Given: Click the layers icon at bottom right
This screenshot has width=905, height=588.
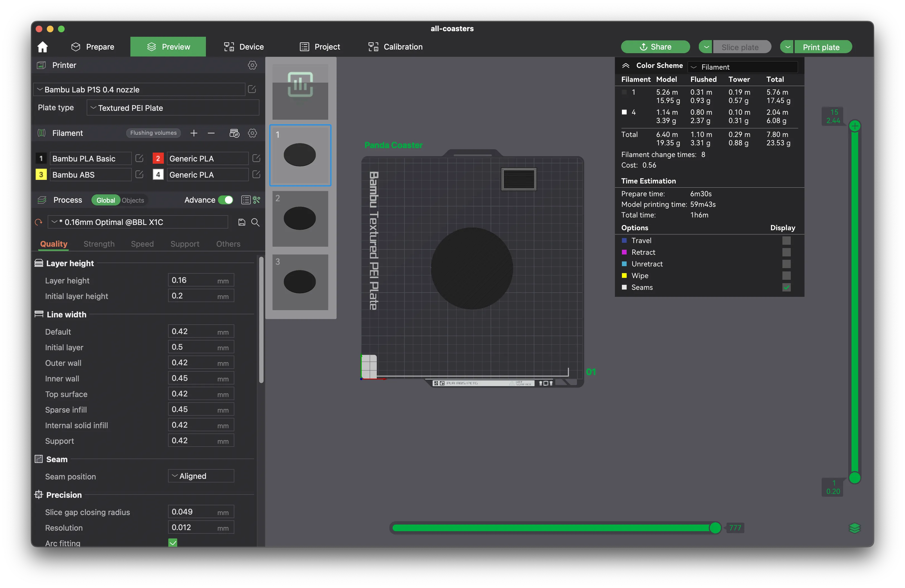Looking at the screenshot, I should click(x=854, y=528).
